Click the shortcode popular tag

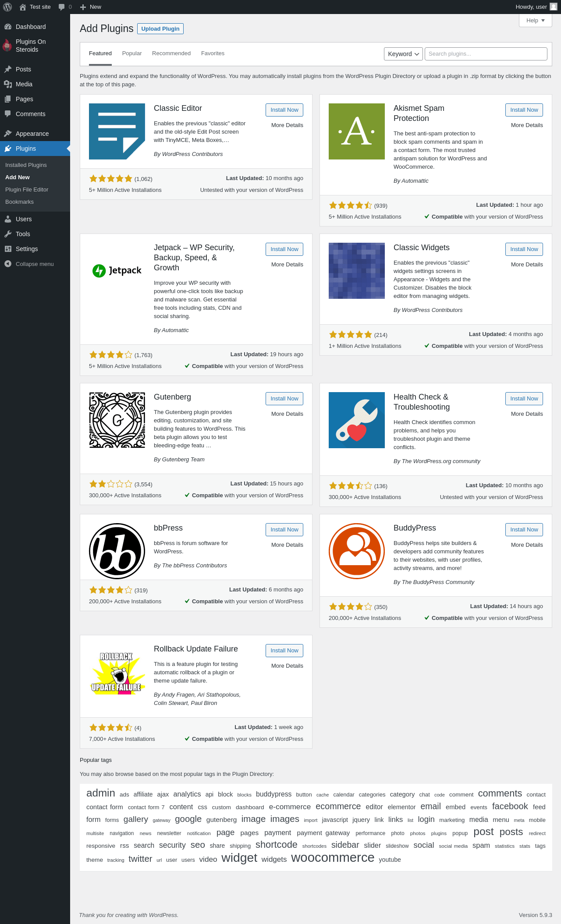(277, 845)
